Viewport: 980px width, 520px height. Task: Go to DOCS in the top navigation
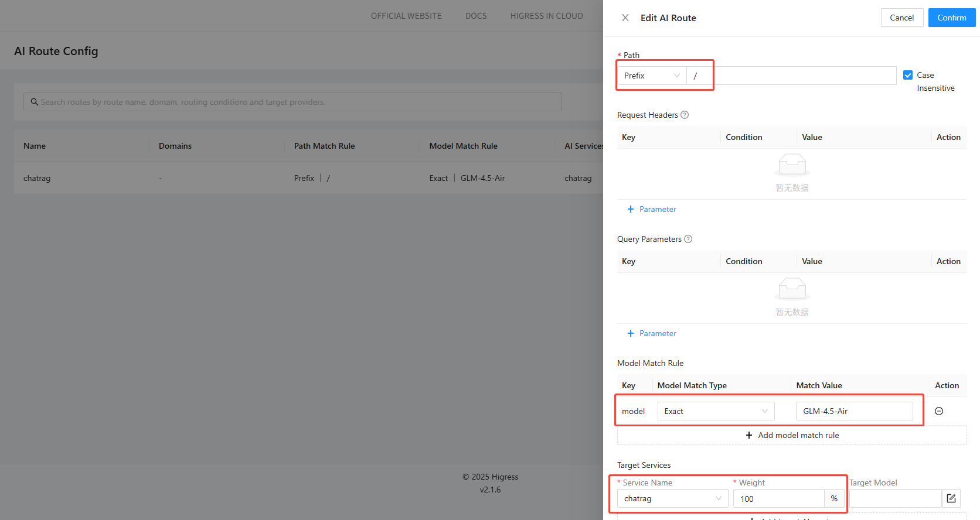476,16
